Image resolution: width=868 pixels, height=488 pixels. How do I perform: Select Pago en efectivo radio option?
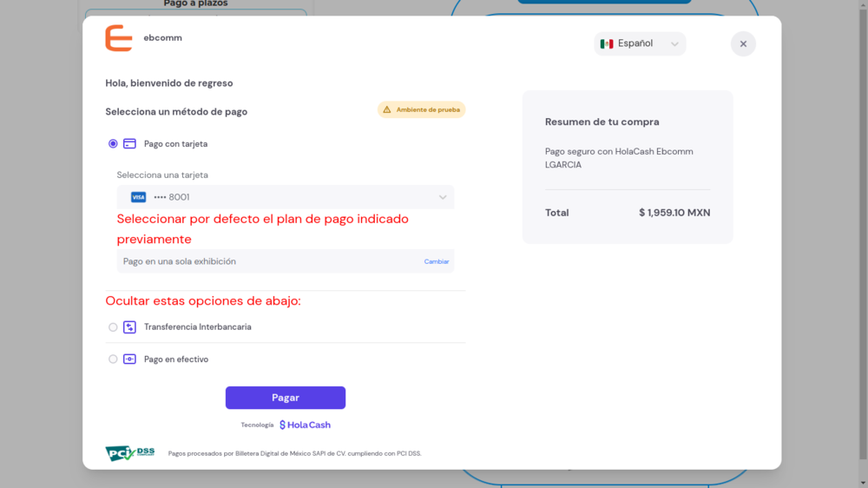click(x=113, y=359)
